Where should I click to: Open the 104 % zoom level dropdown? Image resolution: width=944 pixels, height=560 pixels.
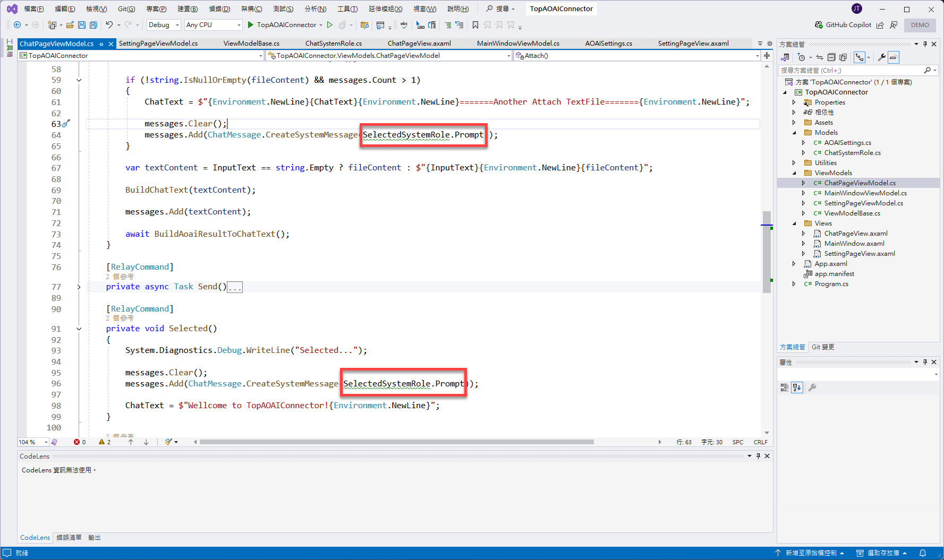point(33,442)
